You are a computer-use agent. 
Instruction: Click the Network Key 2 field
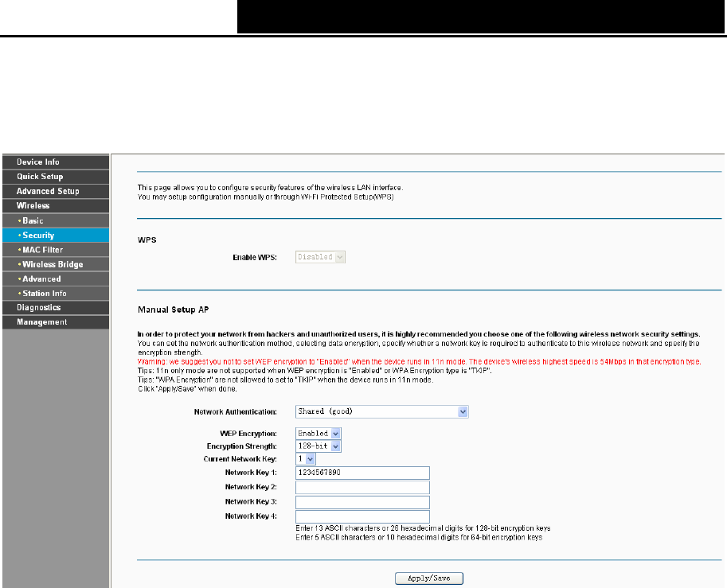click(362, 488)
